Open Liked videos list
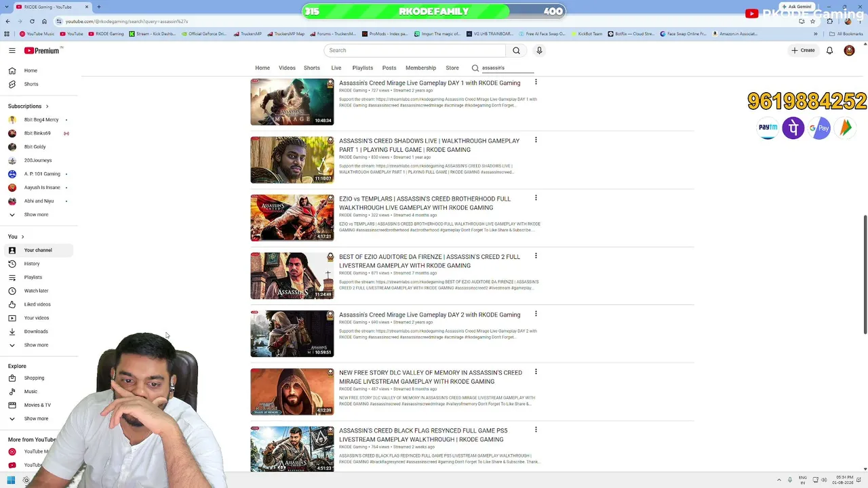868x488 pixels. coord(37,304)
